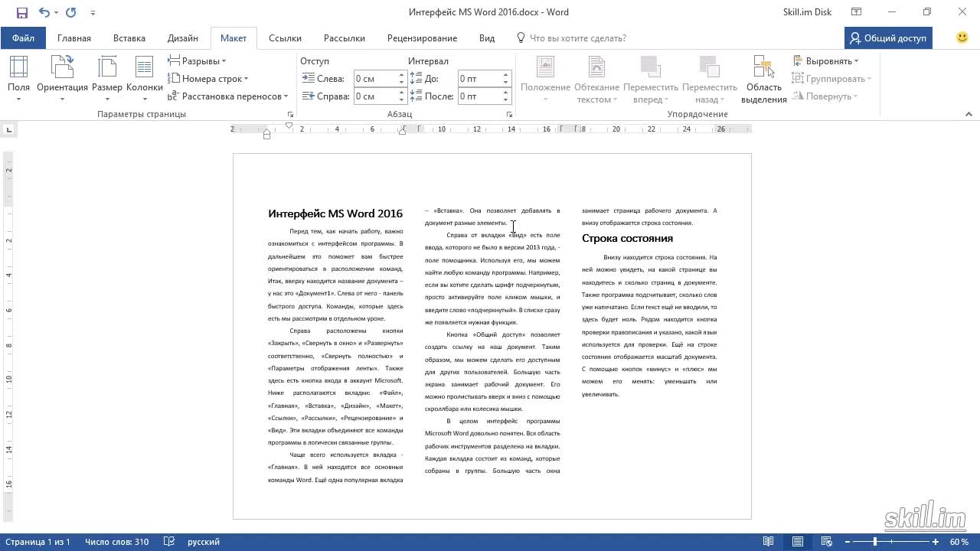Switch to Web Layout view icon
980x551 pixels.
828,542
